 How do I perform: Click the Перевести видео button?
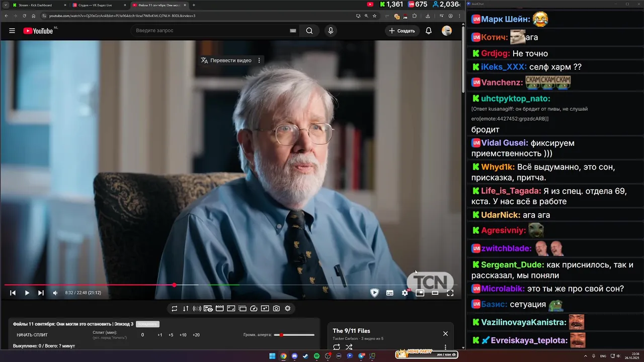226,60
